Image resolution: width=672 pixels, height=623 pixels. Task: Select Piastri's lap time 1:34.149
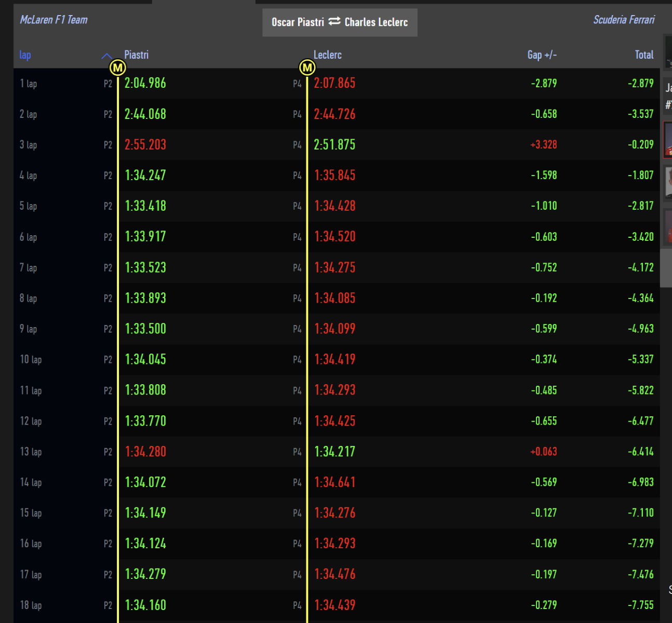(x=145, y=513)
